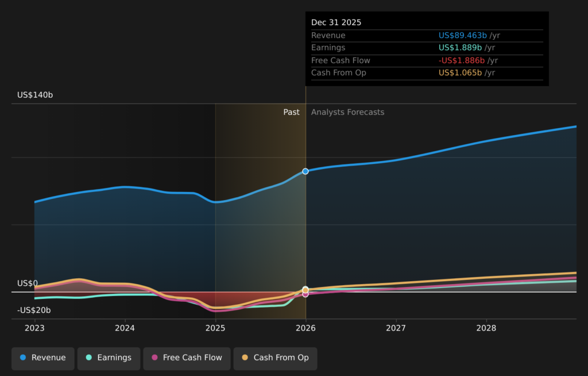Switch to the Past section of the chart
The width and height of the screenshot is (588, 376).
click(x=292, y=112)
